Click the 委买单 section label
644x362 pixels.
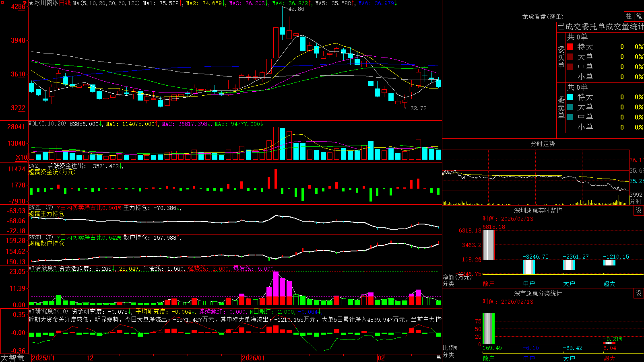[561, 58]
